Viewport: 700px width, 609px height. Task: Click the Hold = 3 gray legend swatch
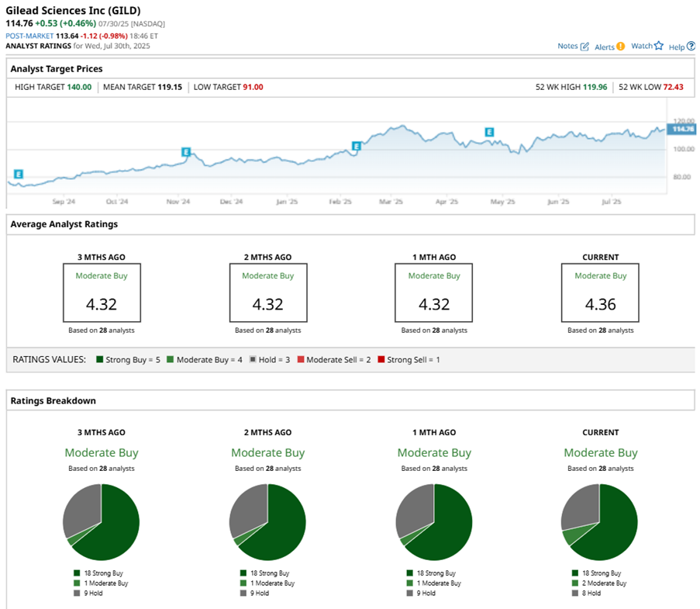pyautogui.click(x=253, y=359)
